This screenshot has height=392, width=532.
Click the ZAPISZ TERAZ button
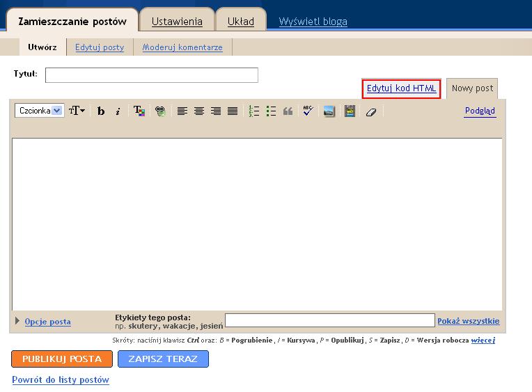pos(163,359)
